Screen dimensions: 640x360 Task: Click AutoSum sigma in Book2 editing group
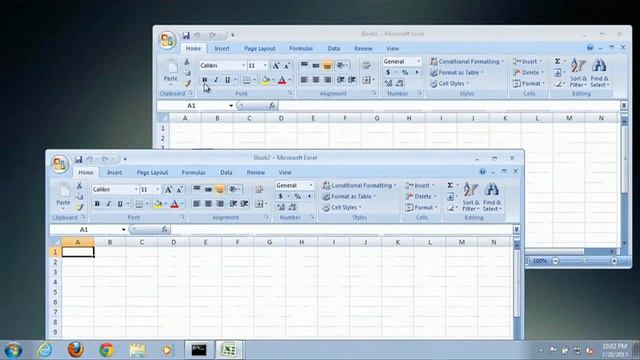(x=450, y=185)
